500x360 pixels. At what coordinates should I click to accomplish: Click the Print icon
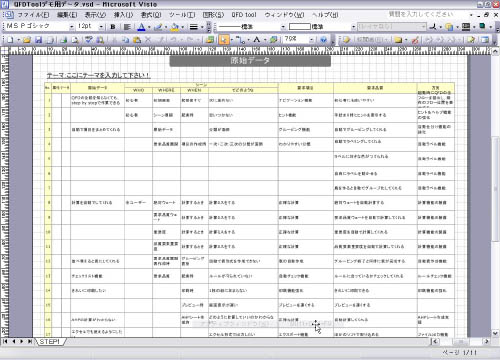click(63, 40)
